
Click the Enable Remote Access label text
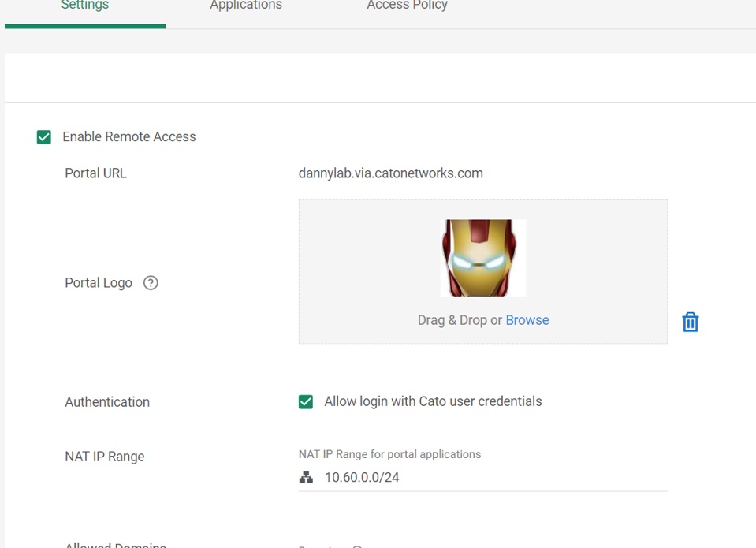(x=129, y=137)
